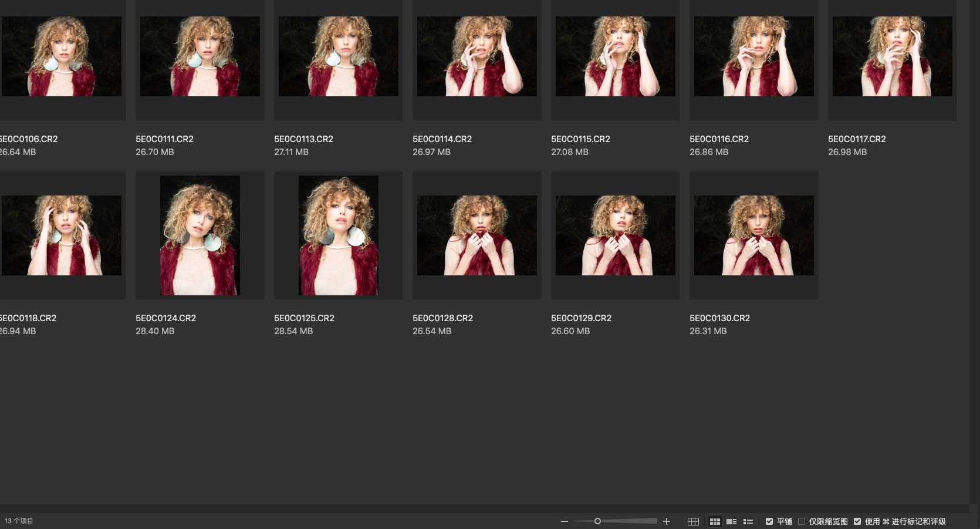Click the 5E0C0130.CR2 filename label
This screenshot has width=980, height=529.
[x=719, y=318]
